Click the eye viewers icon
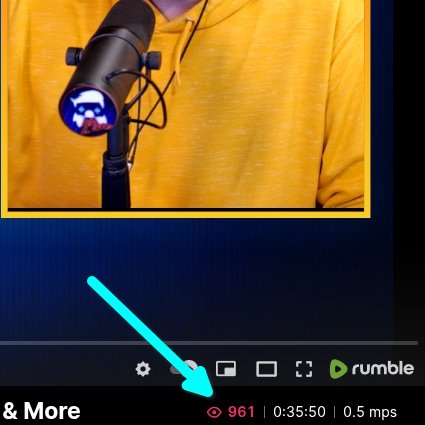This screenshot has height=425, width=425. click(214, 412)
